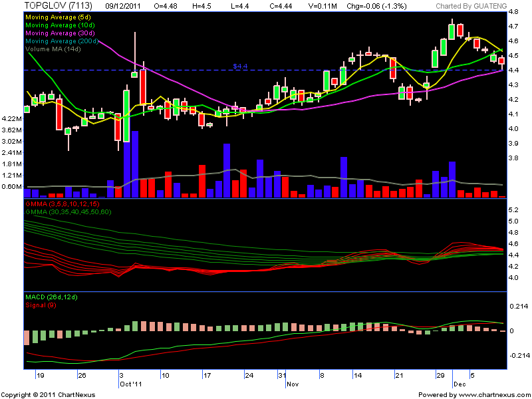The height and width of the screenshot is (399, 532).
Task: Click the Moving Average (200d) legend label
Action: pyautogui.click(x=60, y=41)
